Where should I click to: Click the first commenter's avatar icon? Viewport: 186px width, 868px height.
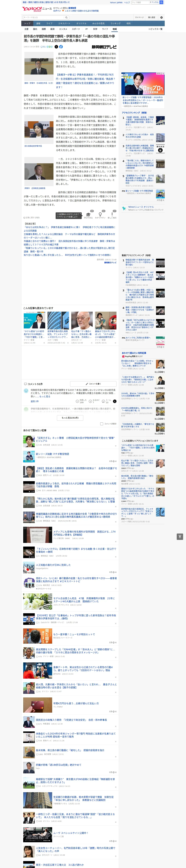point(26,391)
